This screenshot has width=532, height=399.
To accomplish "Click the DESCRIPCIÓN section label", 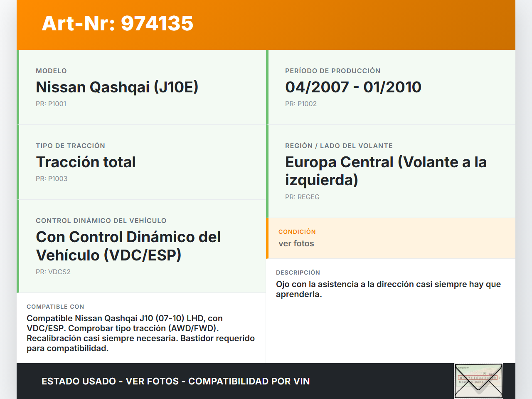I will (298, 273).
